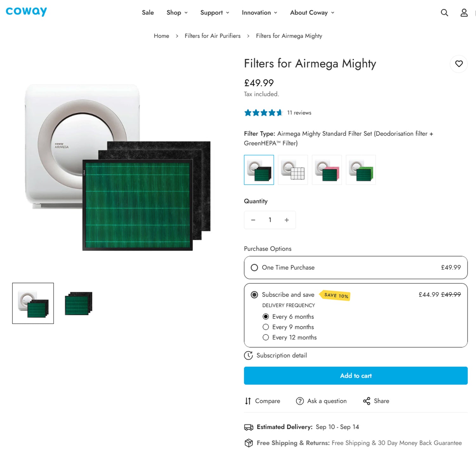Image resolution: width=476 pixels, height=476 pixels.
Task: Decrease quantity with the minus button
Action: [x=253, y=220]
